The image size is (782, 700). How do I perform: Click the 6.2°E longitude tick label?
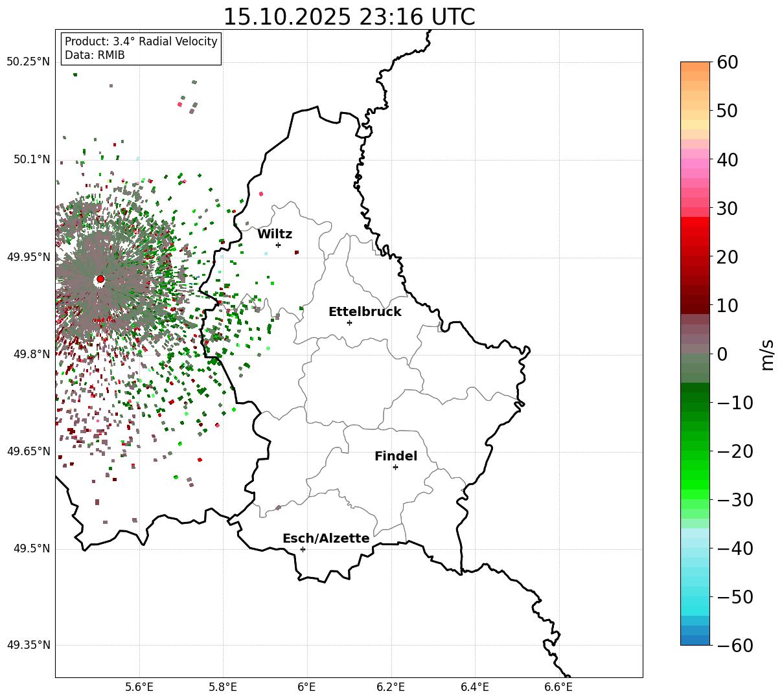[391, 687]
